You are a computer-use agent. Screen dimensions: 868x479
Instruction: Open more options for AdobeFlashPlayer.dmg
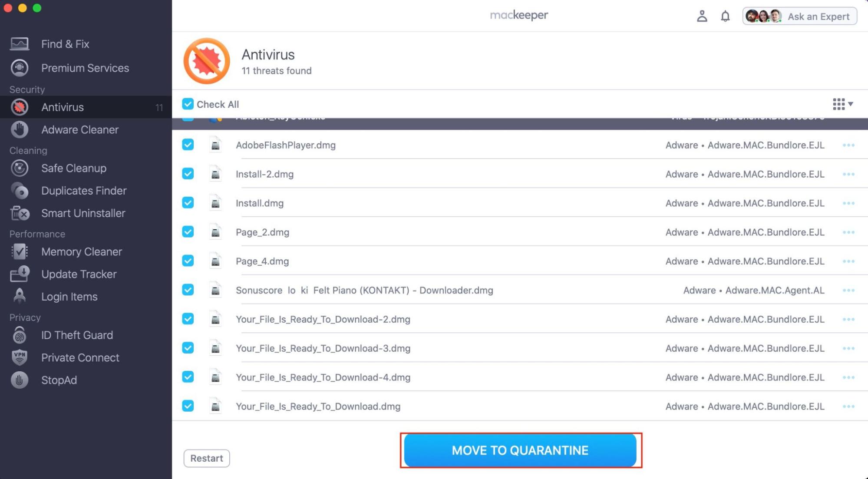pos(848,145)
